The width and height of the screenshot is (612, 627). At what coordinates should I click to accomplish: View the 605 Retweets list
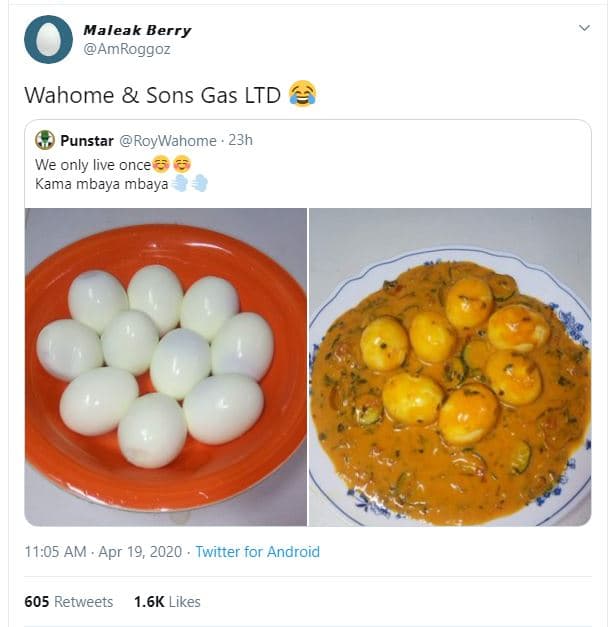click(68, 602)
